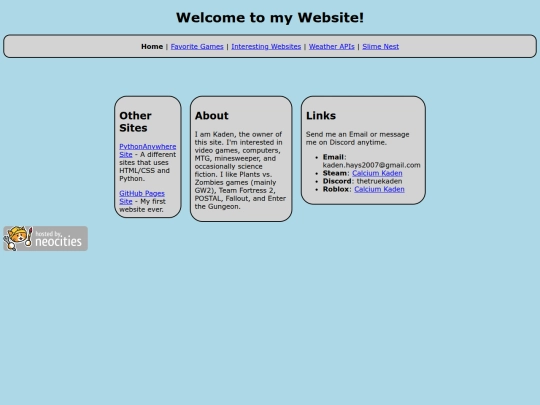Visit the Slime Nest page
The width and height of the screenshot is (540, 405).
click(381, 46)
